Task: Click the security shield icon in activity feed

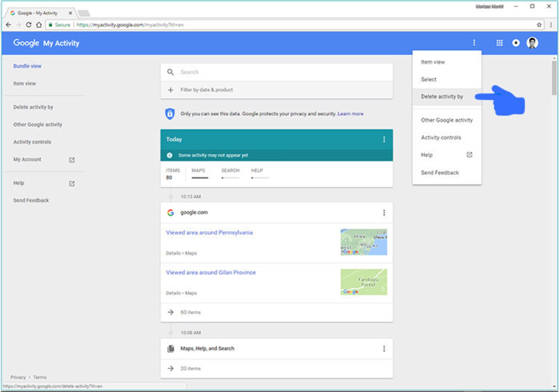Action: [x=170, y=114]
